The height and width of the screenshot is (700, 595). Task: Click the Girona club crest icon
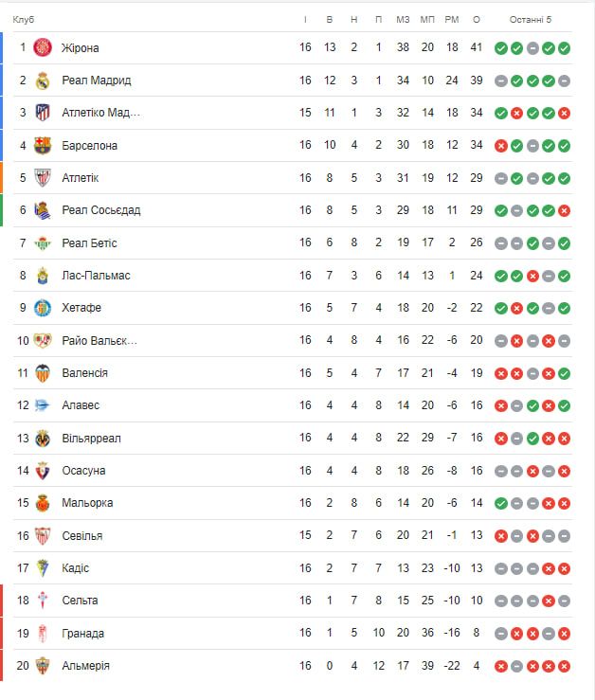[x=43, y=48]
